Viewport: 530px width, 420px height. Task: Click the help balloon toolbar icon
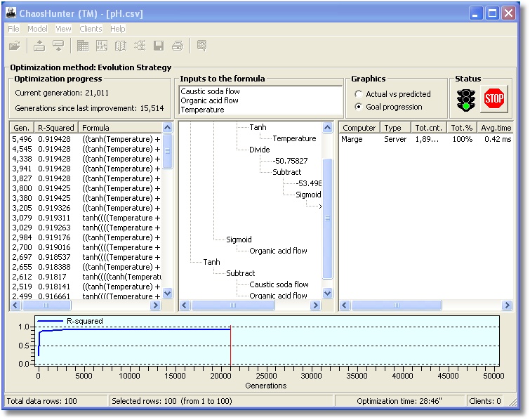[x=201, y=46]
